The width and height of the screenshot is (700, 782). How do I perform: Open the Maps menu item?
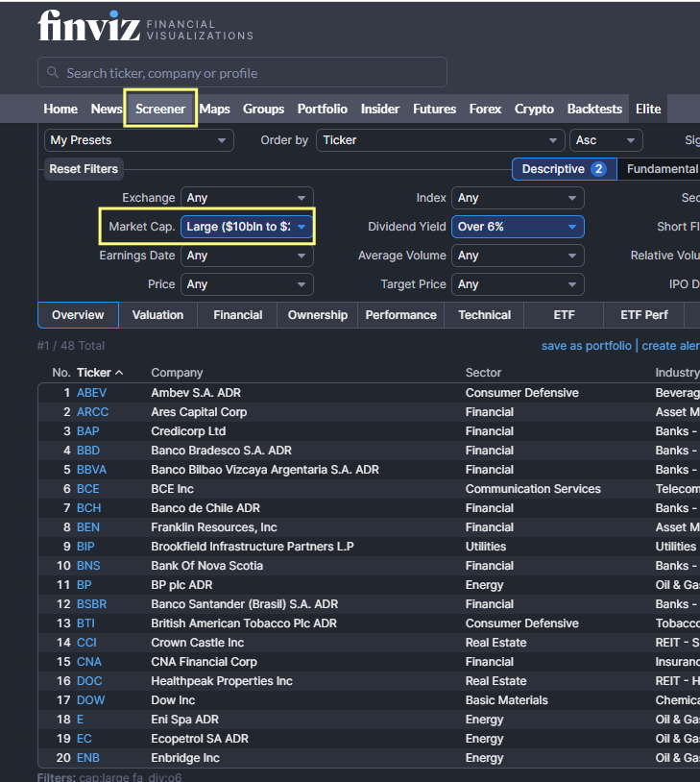point(215,109)
